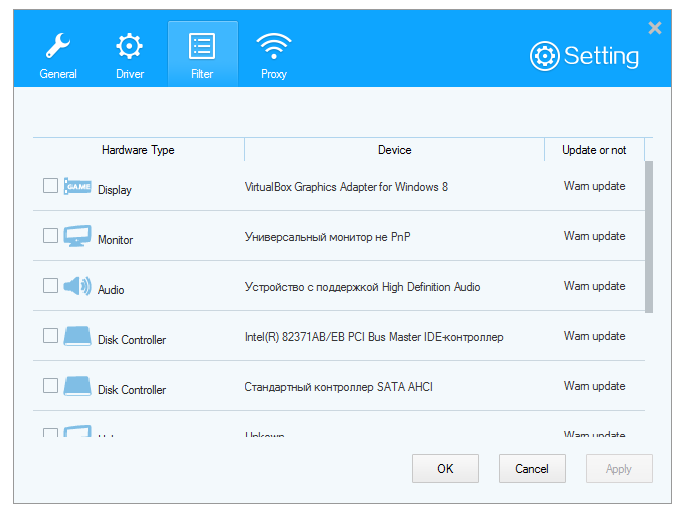
Task: Open the Proxy wifi icon
Action: coord(273,46)
